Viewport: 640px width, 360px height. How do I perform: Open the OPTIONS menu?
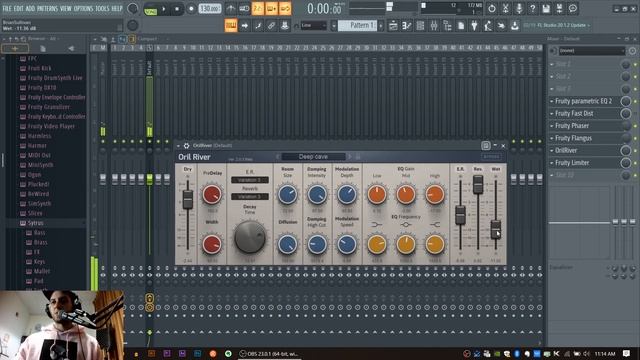click(x=83, y=8)
